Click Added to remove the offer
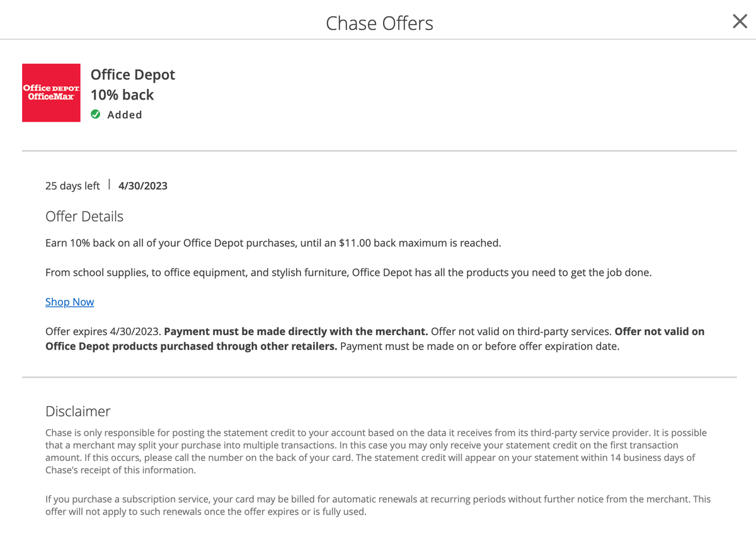Screen dimensions: 756x551 (124, 114)
